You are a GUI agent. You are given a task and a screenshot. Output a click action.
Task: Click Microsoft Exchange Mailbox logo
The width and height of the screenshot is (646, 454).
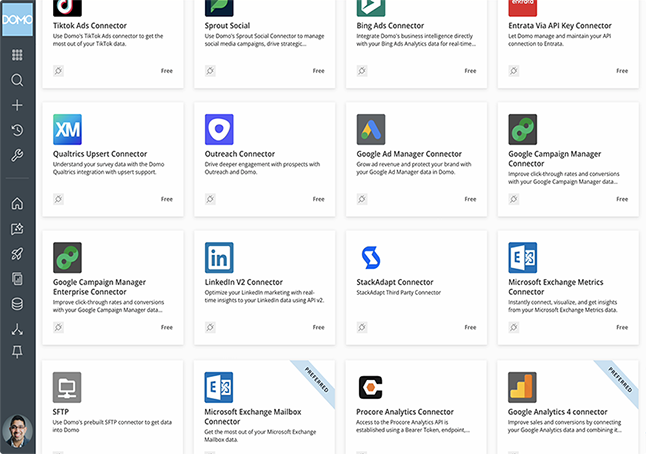click(219, 387)
